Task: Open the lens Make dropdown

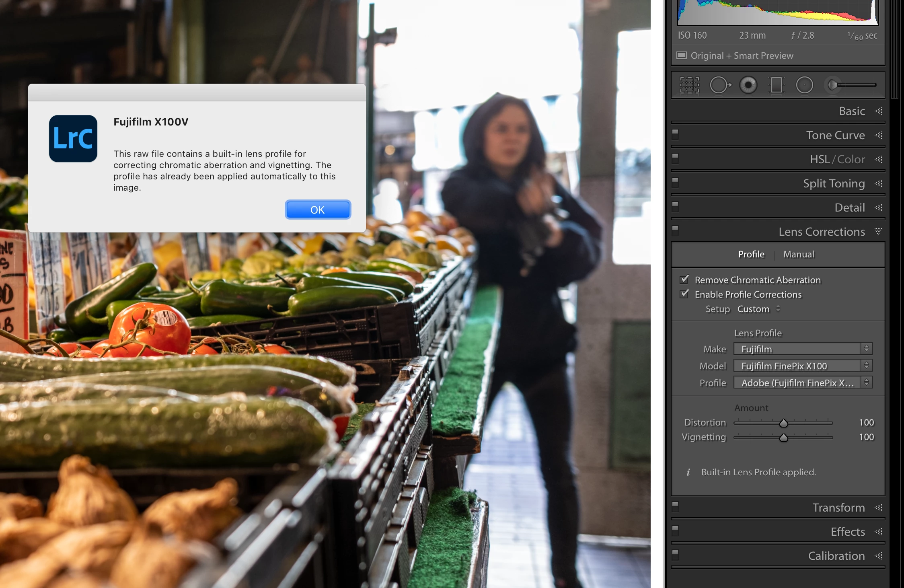Action: click(x=802, y=349)
